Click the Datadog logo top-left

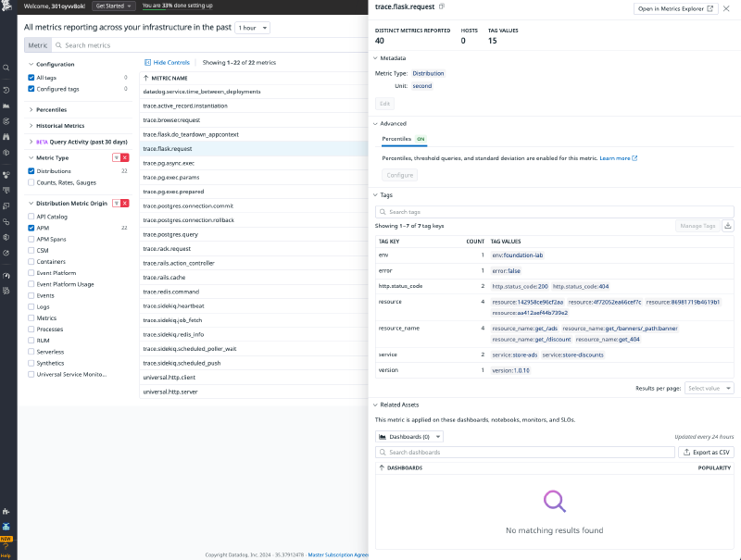pyautogui.click(x=6, y=6)
